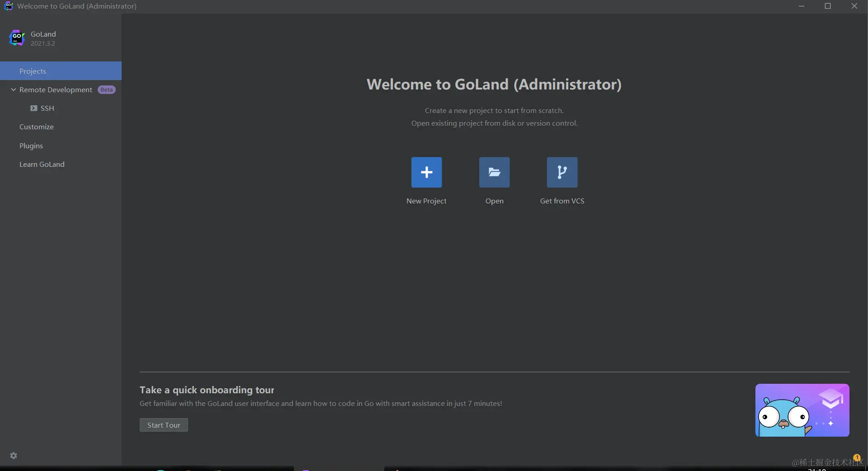Click the SSH terminal icon

click(x=34, y=108)
